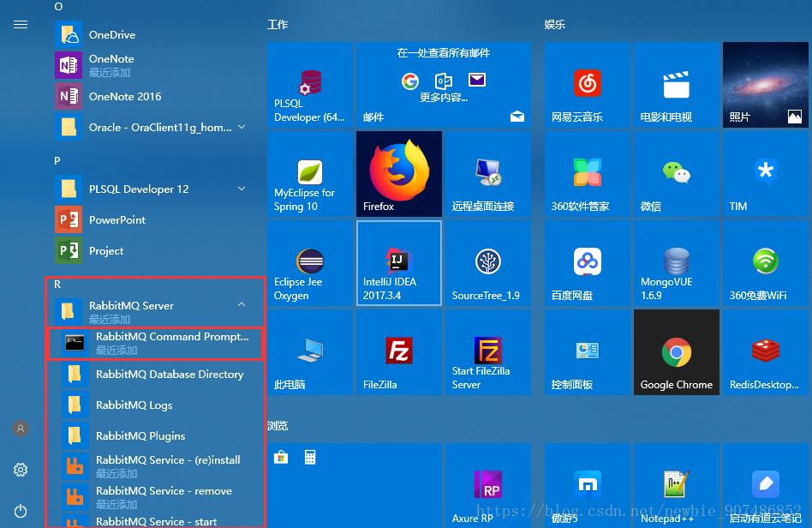Click the 浏览 tile group title
This screenshot has height=528, width=812.
(x=278, y=425)
